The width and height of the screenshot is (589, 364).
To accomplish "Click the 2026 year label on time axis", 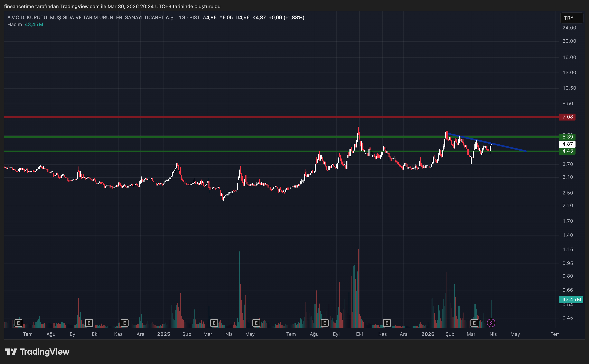I will 428,334.
